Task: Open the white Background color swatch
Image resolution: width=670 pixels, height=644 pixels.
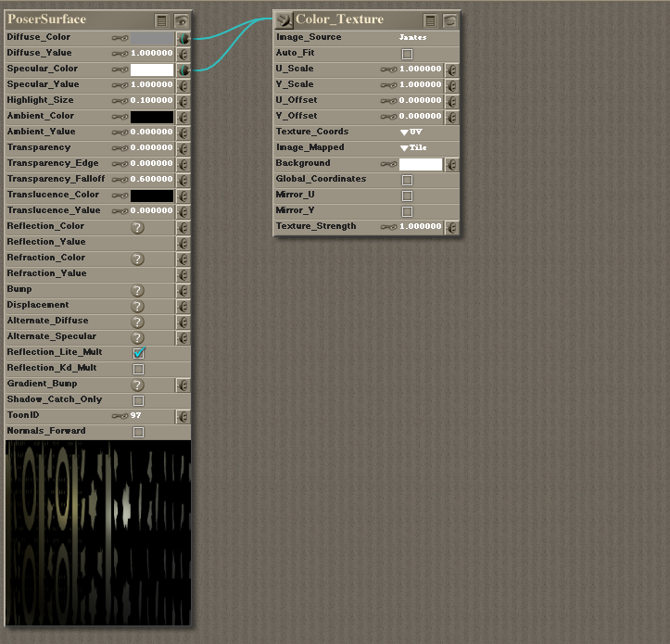Action: (420, 164)
